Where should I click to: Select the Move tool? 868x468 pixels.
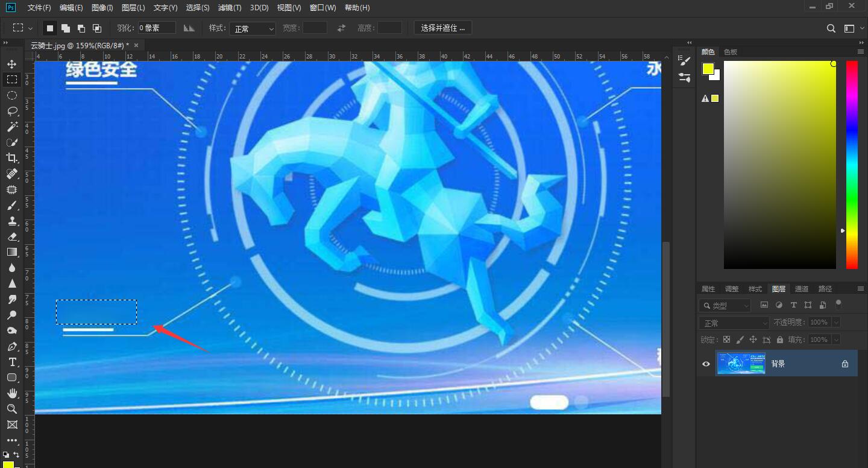(12, 64)
